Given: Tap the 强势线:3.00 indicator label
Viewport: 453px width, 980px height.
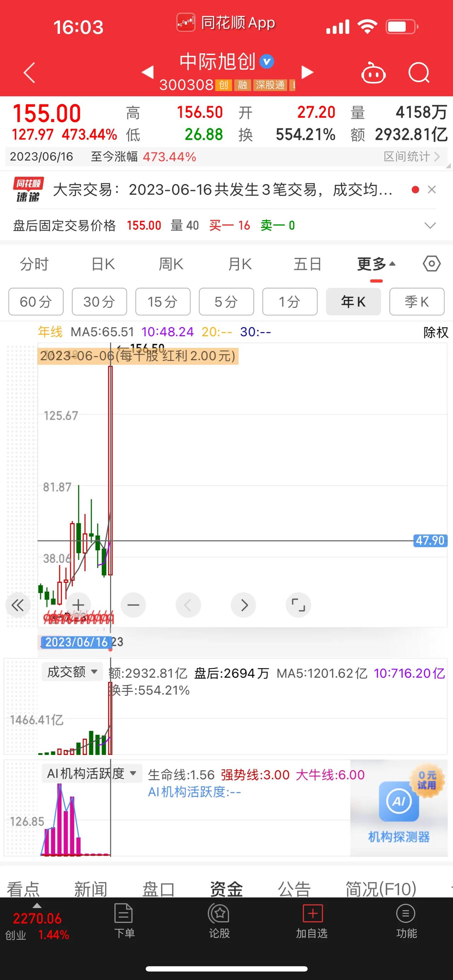Looking at the screenshot, I should pos(255,775).
